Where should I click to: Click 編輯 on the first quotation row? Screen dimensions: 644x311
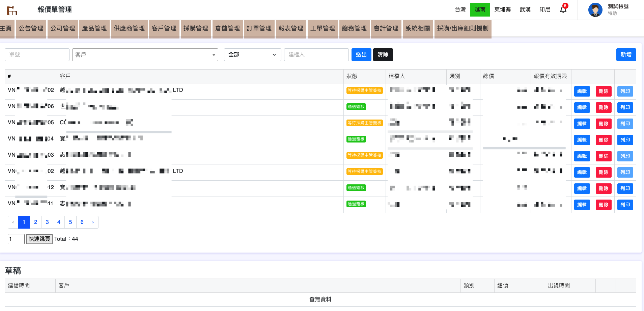pyautogui.click(x=582, y=91)
